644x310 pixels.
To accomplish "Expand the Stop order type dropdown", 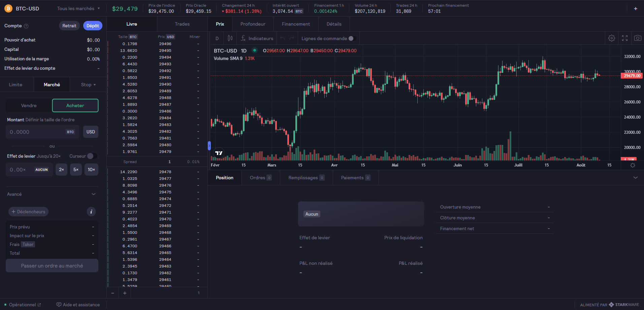I will coord(88,85).
